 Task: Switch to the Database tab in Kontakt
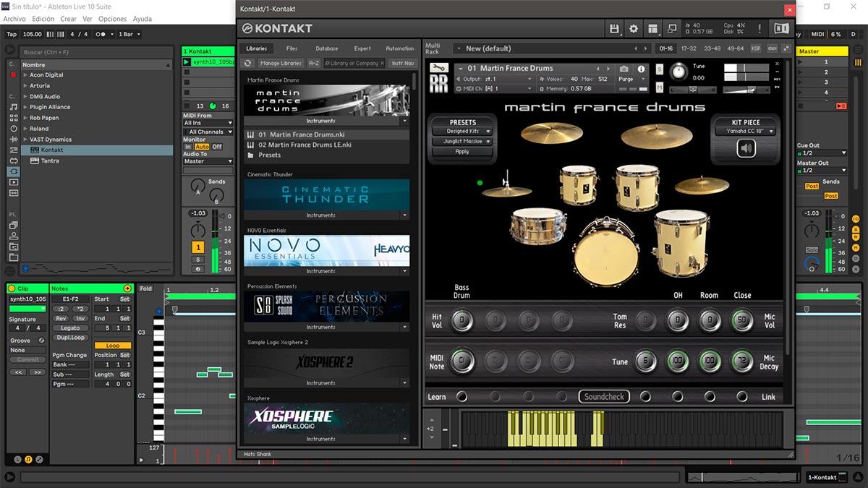point(327,48)
